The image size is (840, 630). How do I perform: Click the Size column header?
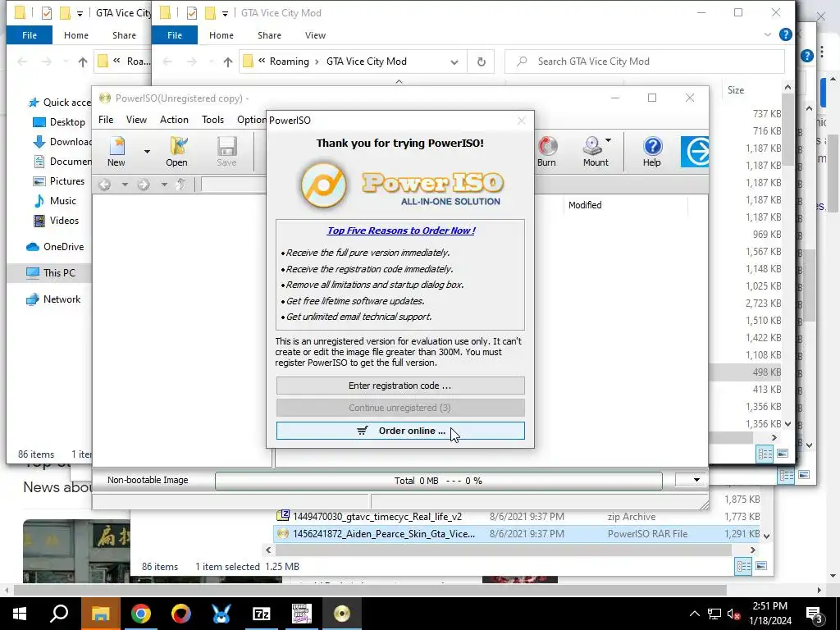736,90
